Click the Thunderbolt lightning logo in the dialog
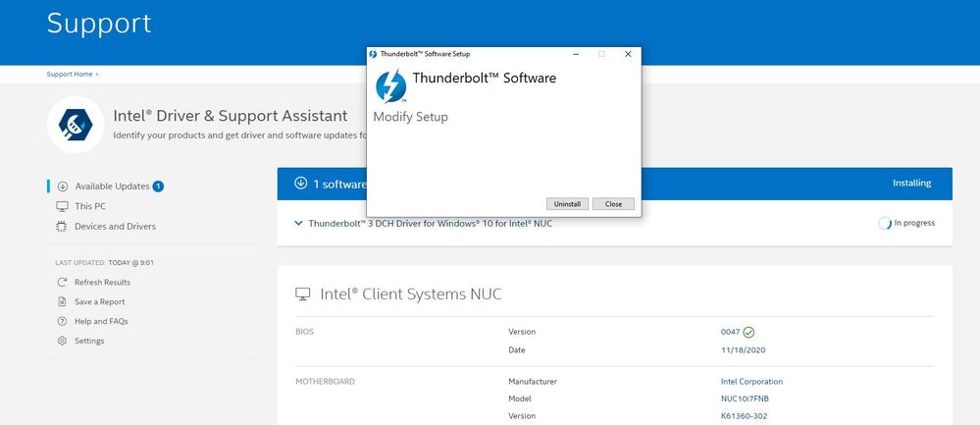The image size is (980, 425). pyautogui.click(x=391, y=86)
